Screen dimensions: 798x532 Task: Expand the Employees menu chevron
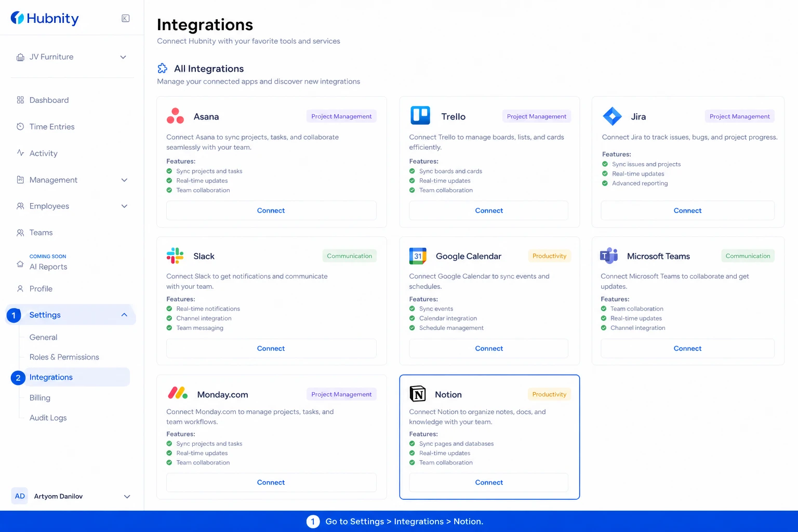pos(124,206)
